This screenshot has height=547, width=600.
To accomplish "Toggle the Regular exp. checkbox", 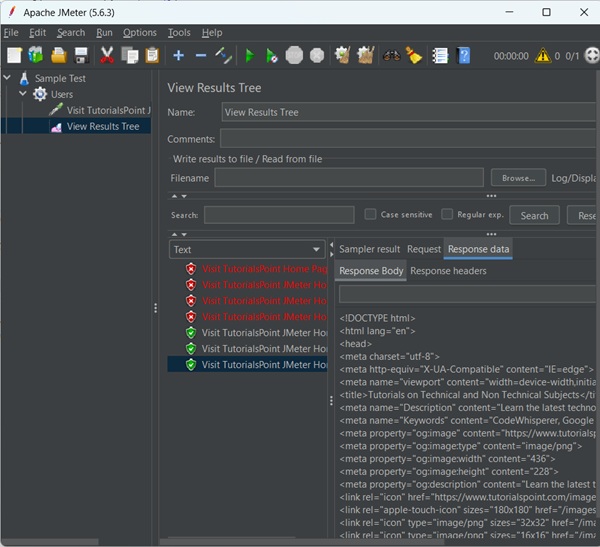I will pyautogui.click(x=447, y=214).
